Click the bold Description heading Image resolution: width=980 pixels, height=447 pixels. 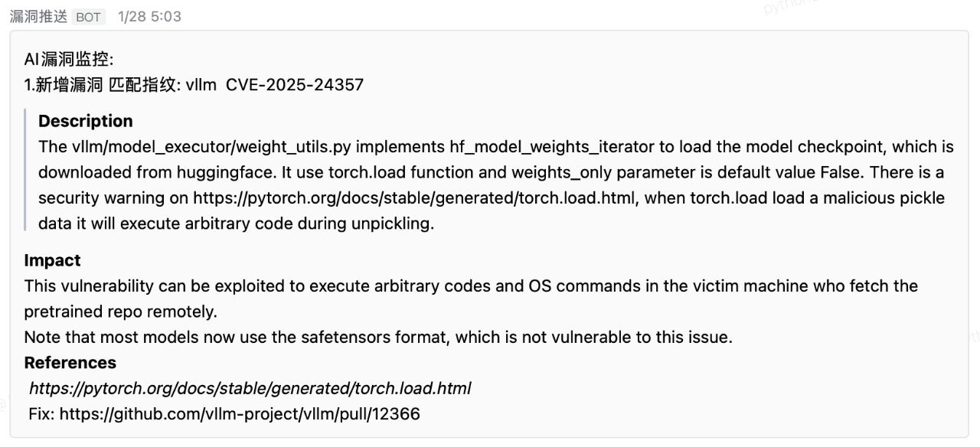click(85, 121)
